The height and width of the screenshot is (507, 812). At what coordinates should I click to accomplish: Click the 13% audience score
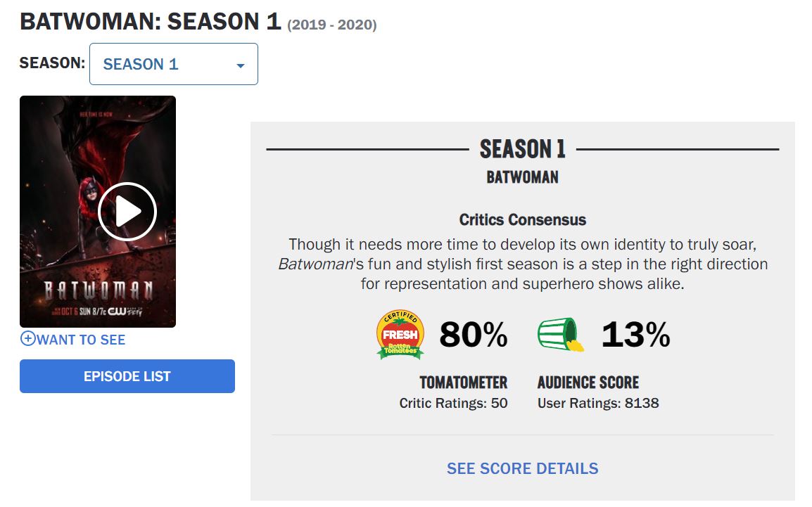pos(635,335)
